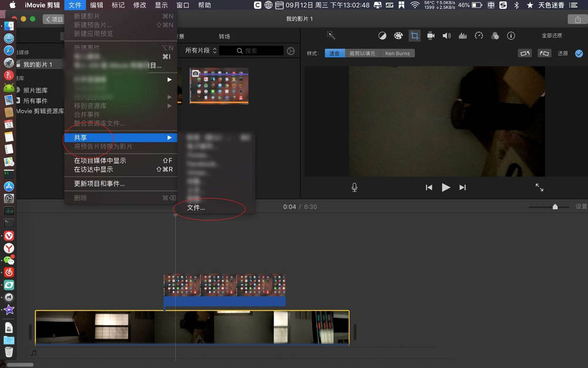Viewport: 588px width, 368px height.
Task: Switch to the 转场 transitions tab
Action: tap(224, 37)
